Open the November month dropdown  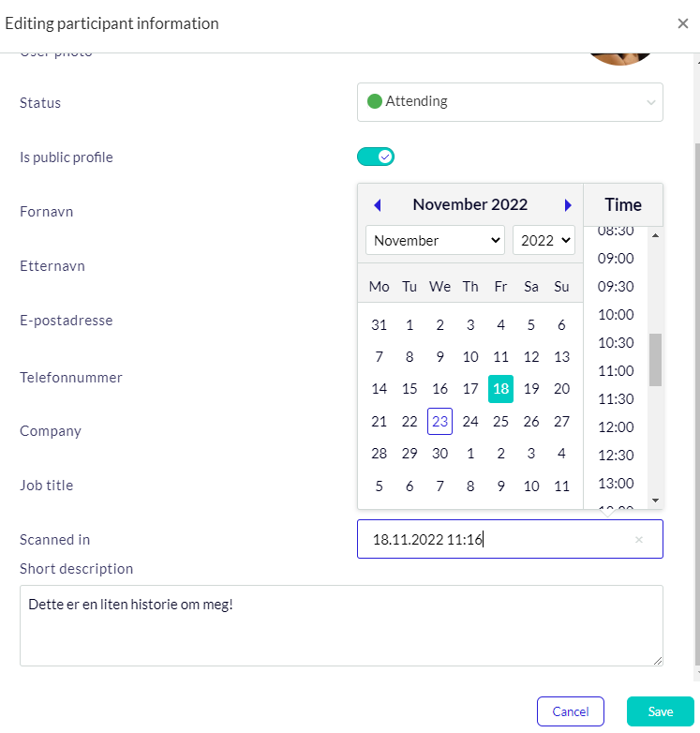tap(435, 240)
